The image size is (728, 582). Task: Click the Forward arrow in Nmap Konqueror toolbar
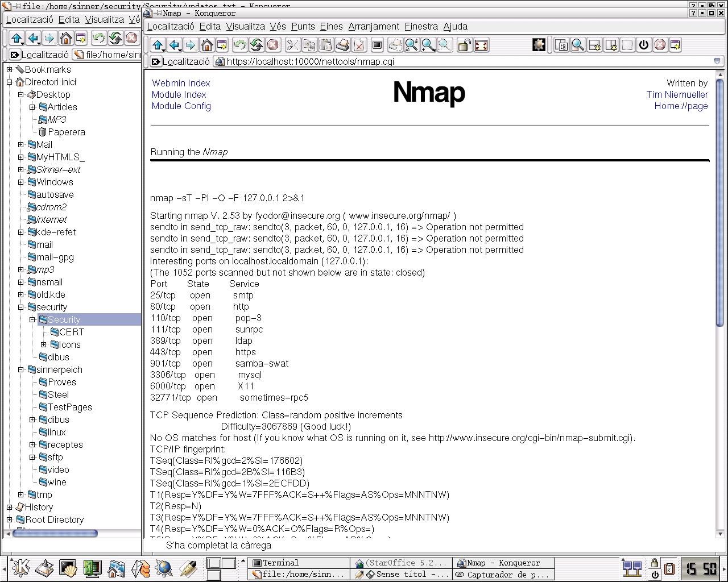[191, 45]
